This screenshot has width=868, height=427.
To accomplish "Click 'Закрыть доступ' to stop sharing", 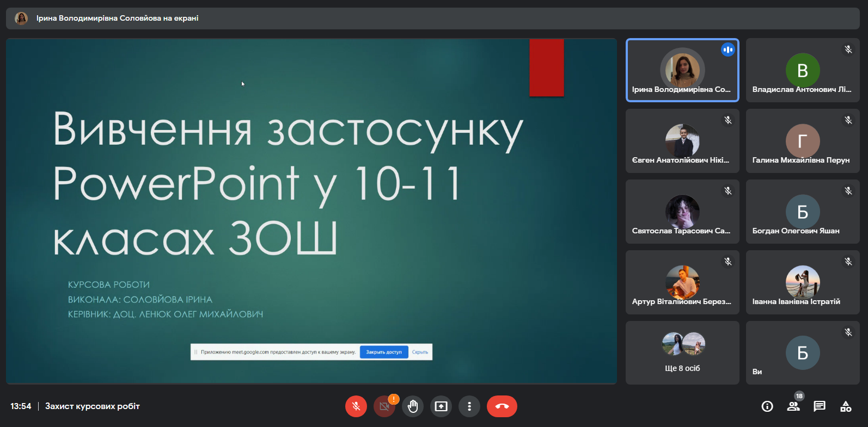I will point(384,352).
